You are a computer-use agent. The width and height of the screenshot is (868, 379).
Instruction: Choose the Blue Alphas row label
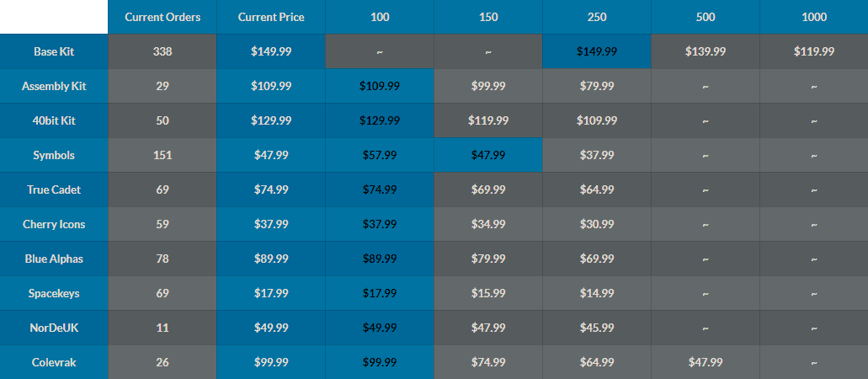[x=54, y=259]
